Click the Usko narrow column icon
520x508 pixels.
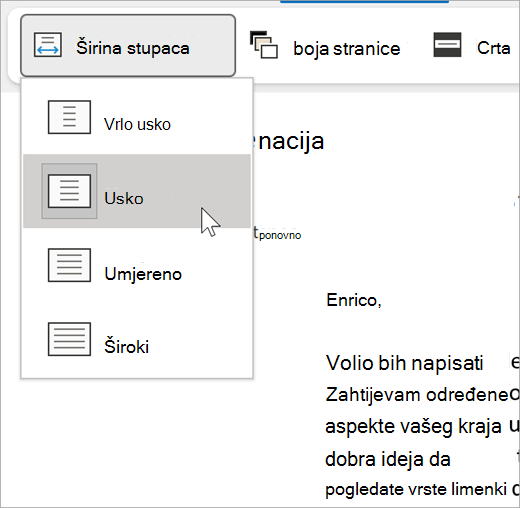[x=69, y=191]
